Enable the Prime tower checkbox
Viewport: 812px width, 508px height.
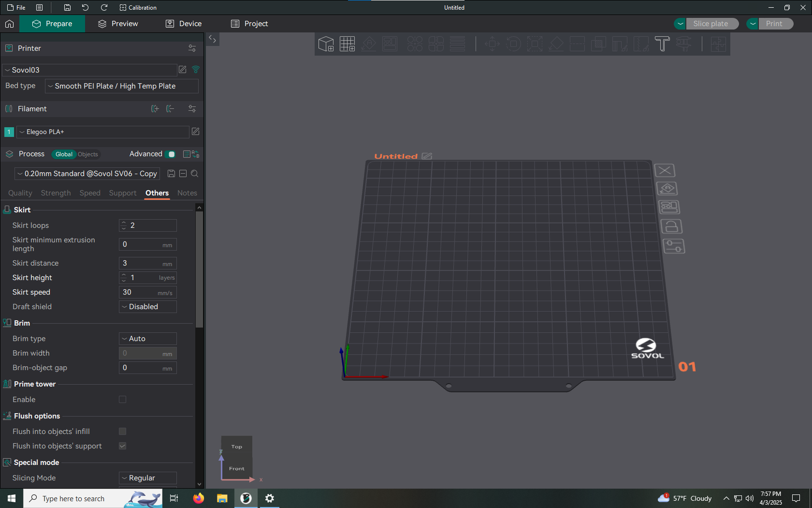click(x=123, y=400)
